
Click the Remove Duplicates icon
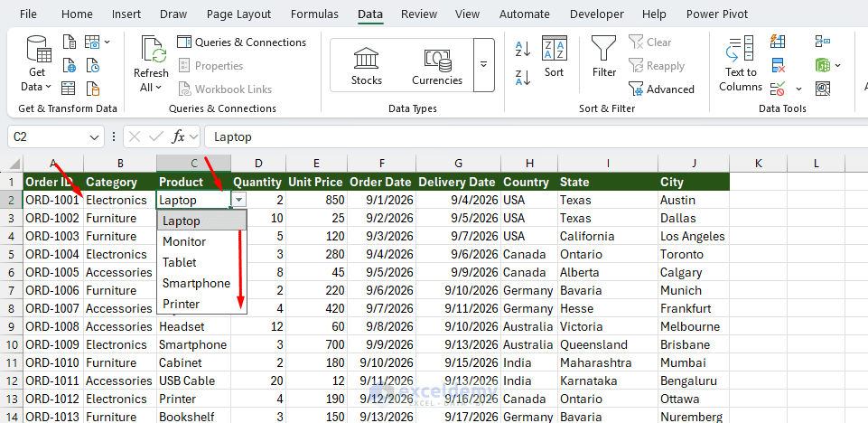[778, 65]
